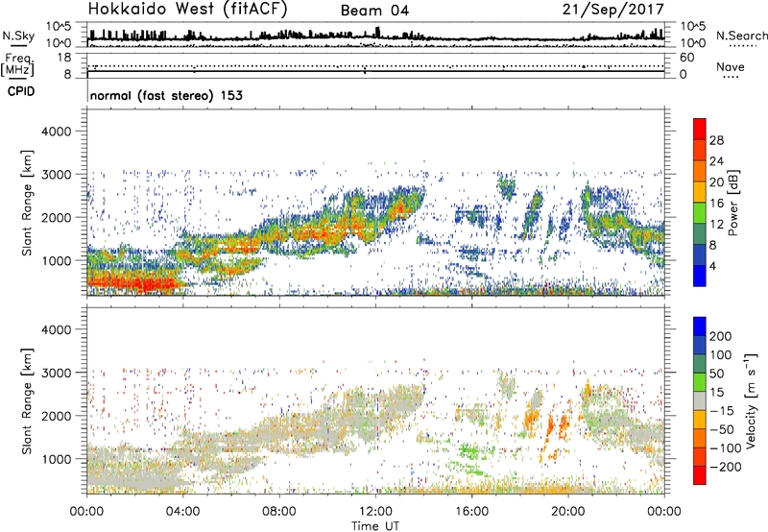Click the date "21/Sep/2017"
The image size is (768, 532).
pos(612,10)
